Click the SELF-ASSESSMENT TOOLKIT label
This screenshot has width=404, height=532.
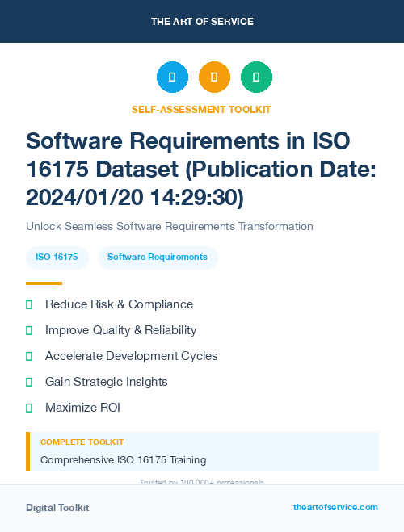tap(201, 110)
